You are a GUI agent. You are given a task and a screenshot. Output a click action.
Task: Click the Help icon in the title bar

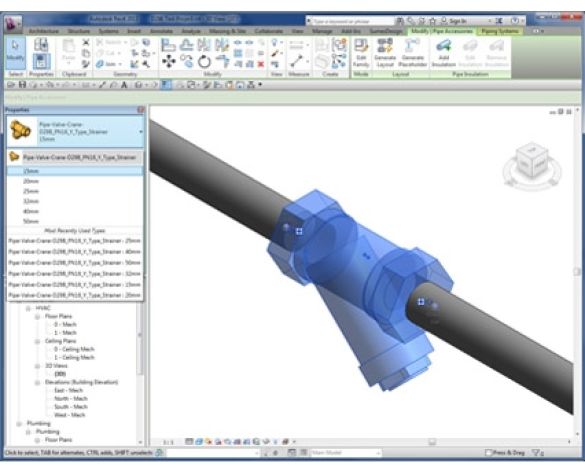point(514,21)
